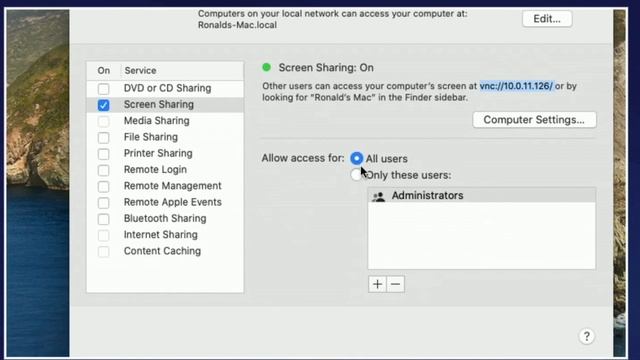Enable Remote Apple Events checkbox
The height and width of the screenshot is (360, 640).
click(x=104, y=203)
